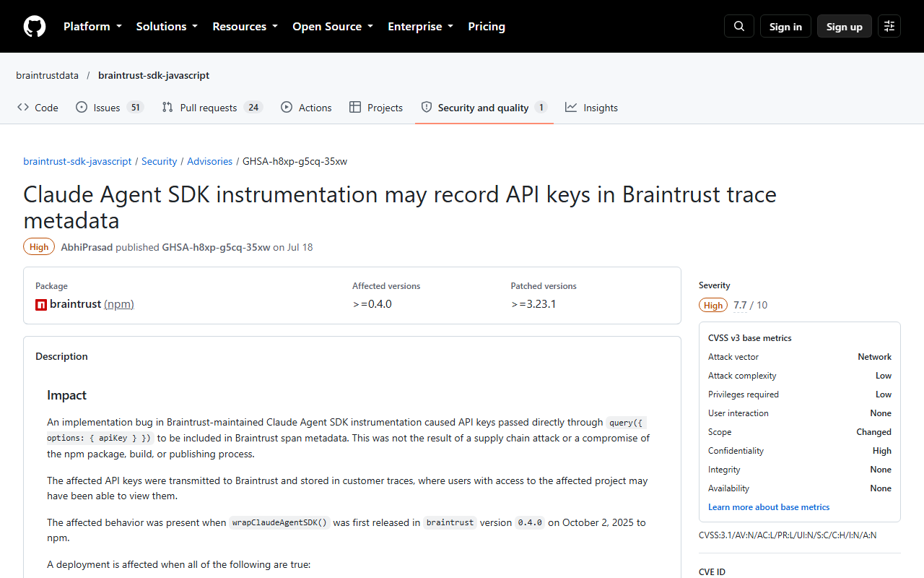This screenshot has height=578, width=924.
Task: Click the Impact heading
Action: click(66, 395)
